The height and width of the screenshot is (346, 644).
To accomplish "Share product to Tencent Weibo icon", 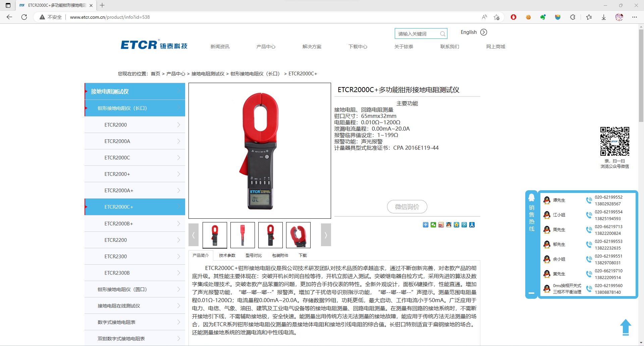I will click(x=464, y=225).
